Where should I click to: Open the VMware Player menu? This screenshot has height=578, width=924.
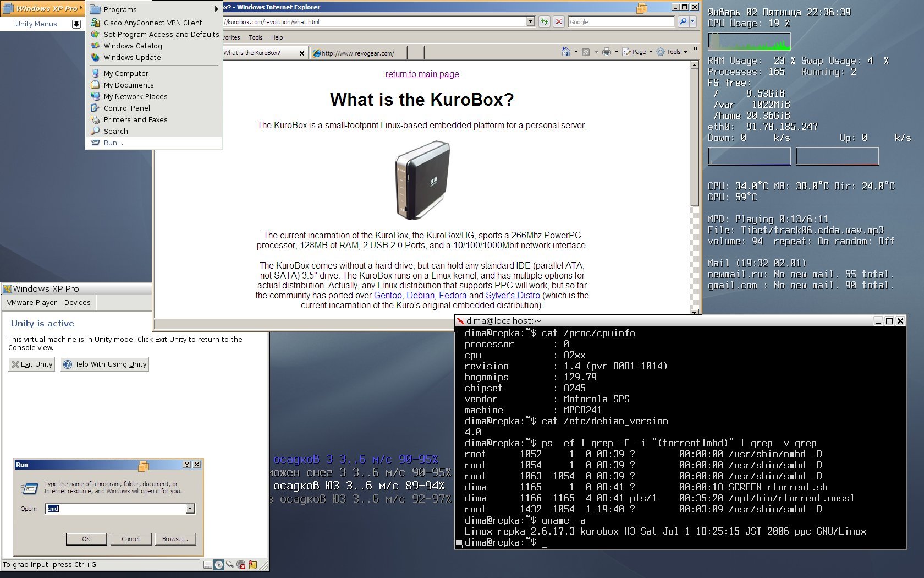point(32,302)
